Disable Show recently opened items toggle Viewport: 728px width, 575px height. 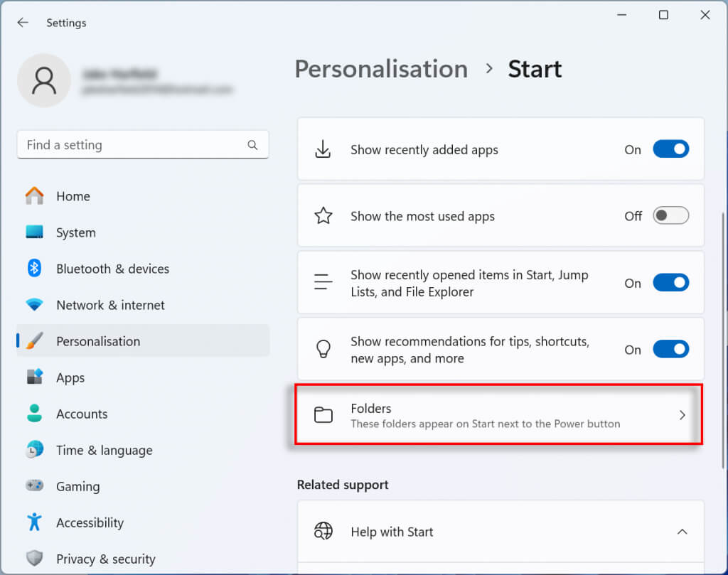tap(670, 283)
